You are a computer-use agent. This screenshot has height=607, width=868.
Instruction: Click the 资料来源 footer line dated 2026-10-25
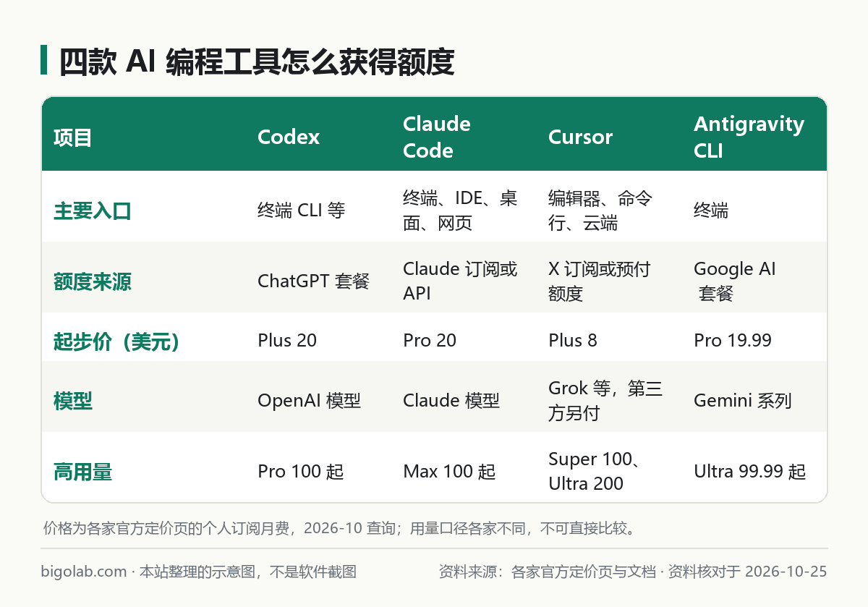[633, 572]
